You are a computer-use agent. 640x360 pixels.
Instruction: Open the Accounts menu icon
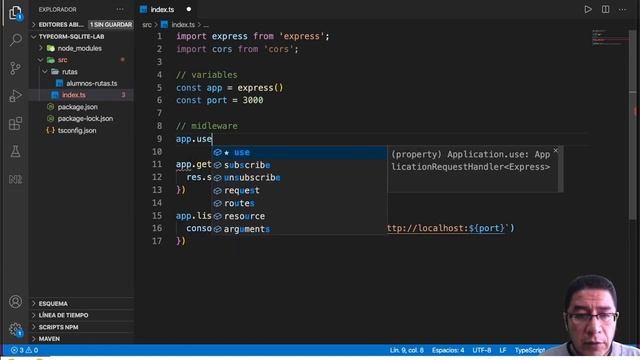click(16, 302)
